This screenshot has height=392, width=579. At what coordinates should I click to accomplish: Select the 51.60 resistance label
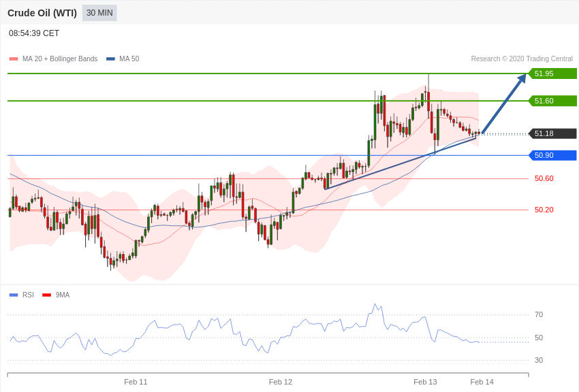point(553,101)
